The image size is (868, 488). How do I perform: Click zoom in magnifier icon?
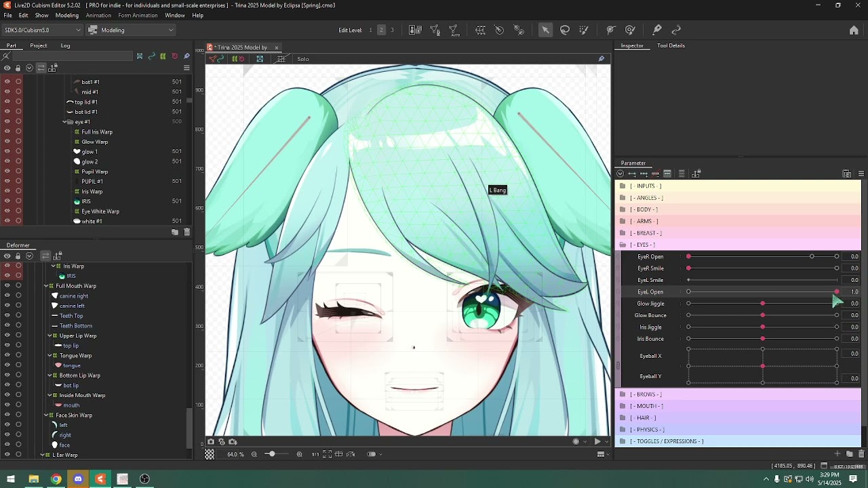299,454
